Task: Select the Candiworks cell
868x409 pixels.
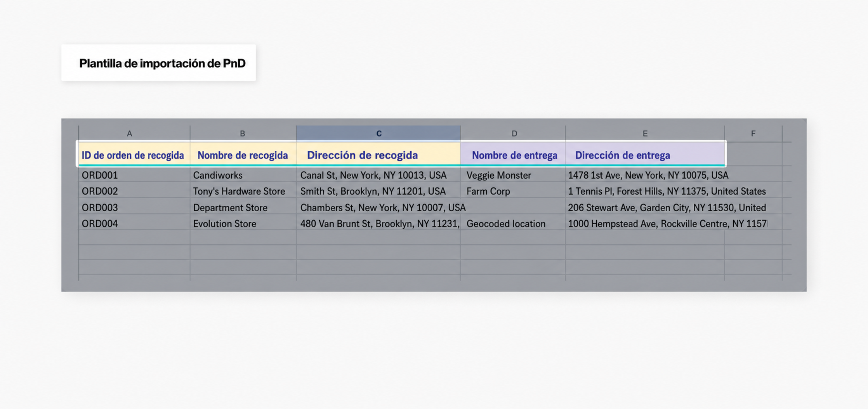Action: (x=243, y=175)
